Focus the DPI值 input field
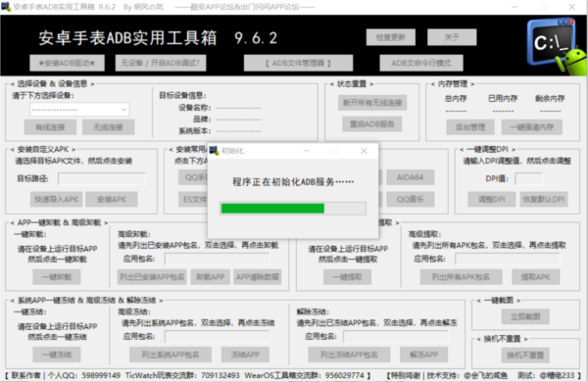The image size is (588, 382). click(x=529, y=179)
